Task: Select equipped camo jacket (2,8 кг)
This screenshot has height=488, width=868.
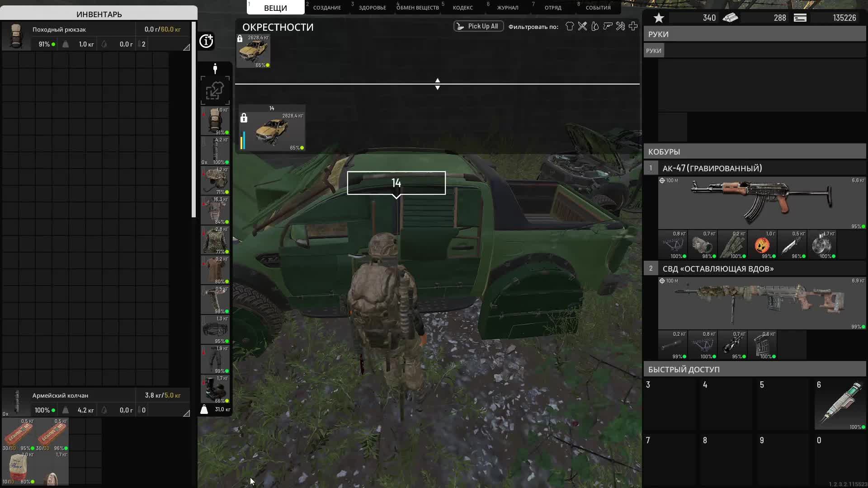Action: pos(215,240)
